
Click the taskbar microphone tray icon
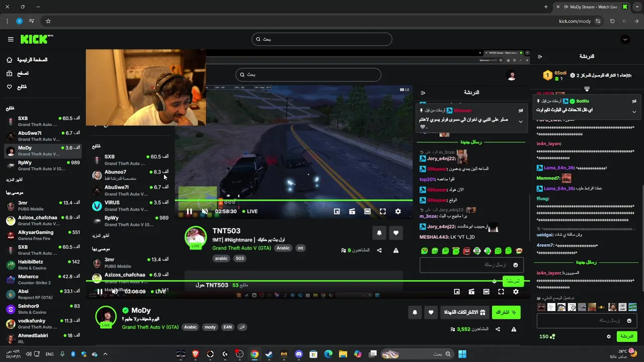click(x=62, y=354)
